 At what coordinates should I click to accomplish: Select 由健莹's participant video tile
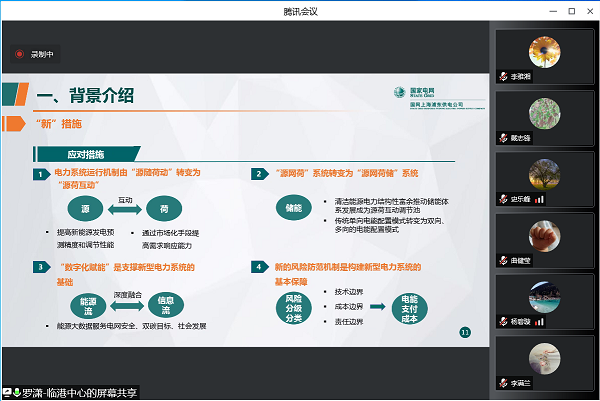(545, 236)
